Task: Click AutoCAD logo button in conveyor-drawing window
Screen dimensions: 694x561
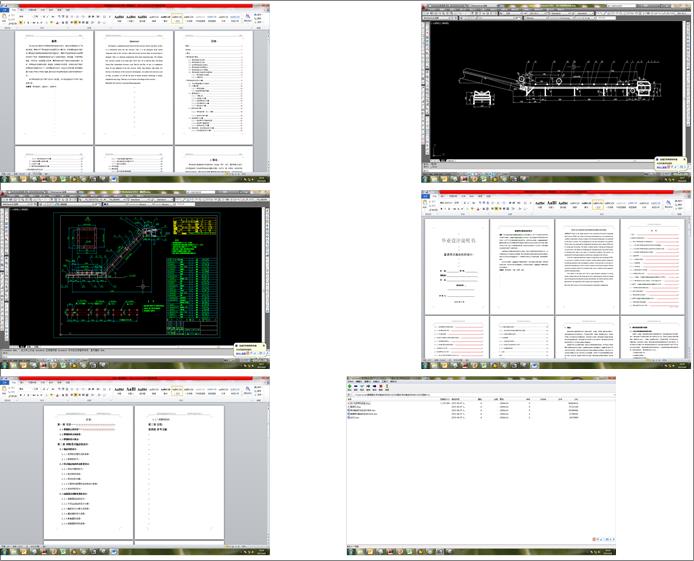Action: (424, 7)
